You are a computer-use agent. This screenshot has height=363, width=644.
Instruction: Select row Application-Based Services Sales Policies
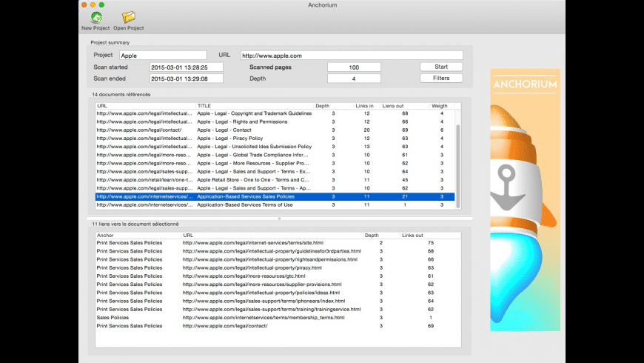275,196
